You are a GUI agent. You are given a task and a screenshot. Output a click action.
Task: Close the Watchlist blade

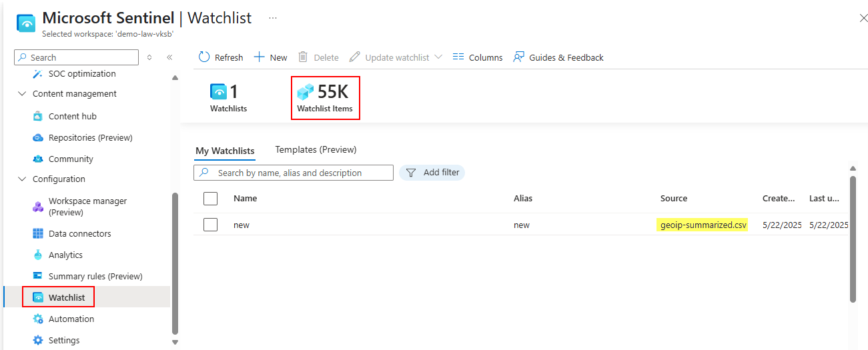863,18
